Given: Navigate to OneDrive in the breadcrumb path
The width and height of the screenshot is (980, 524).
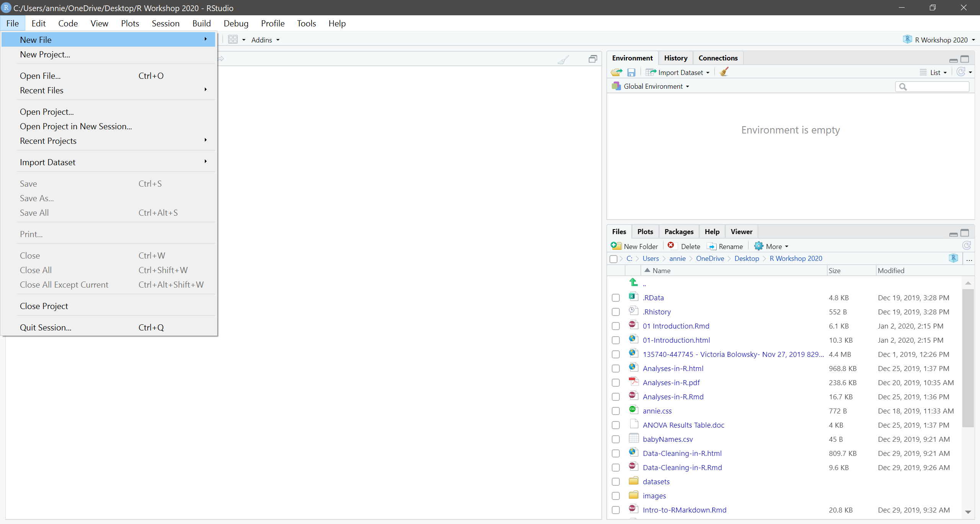Looking at the screenshot, I should tap(710, 259).
